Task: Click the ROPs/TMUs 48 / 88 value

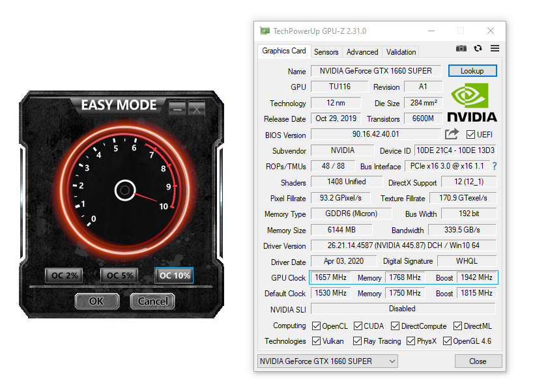Action: [333, 166]
